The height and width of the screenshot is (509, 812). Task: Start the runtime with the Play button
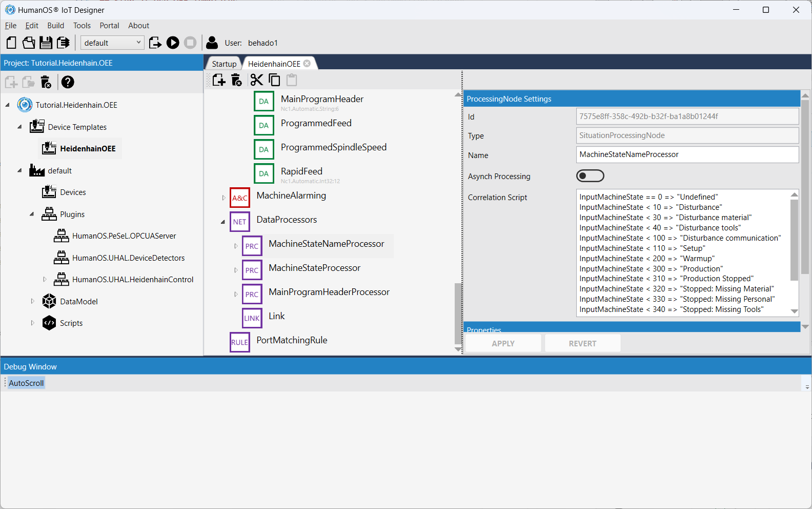[x=173, y=43]
